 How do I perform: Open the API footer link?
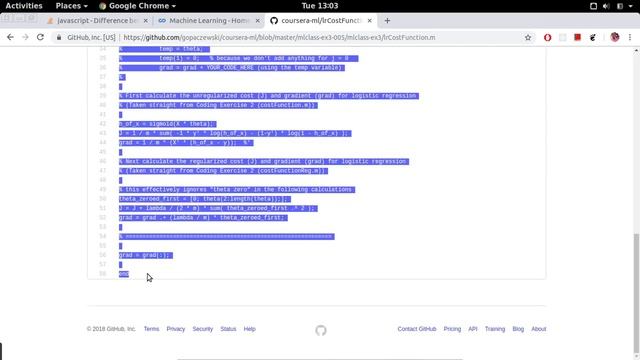click(x=473, y=329)
